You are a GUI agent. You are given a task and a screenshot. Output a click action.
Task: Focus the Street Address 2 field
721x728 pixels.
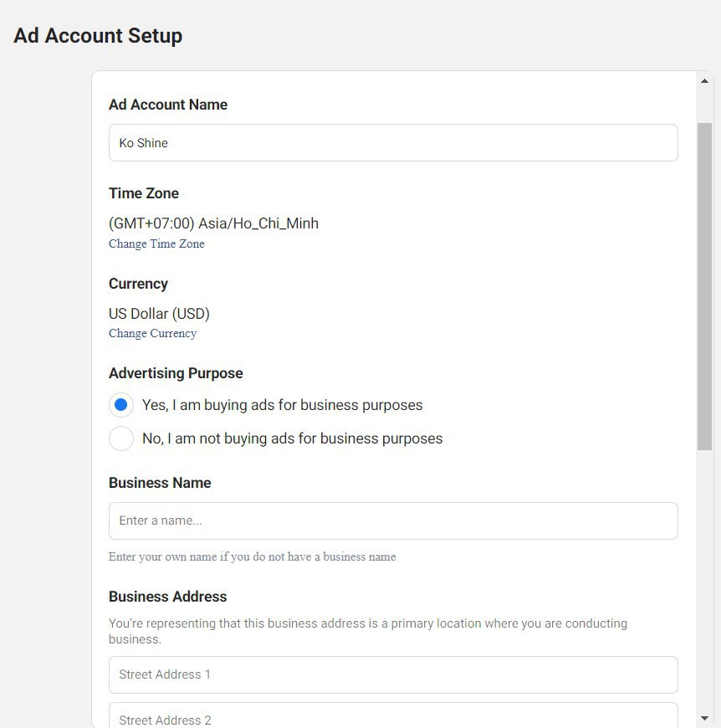[x=393, y=716]
